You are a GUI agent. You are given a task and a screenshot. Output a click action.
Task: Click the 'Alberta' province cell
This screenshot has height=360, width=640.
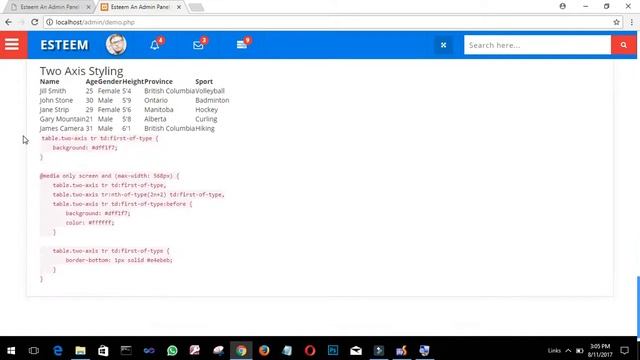click(x=155, y=119)
